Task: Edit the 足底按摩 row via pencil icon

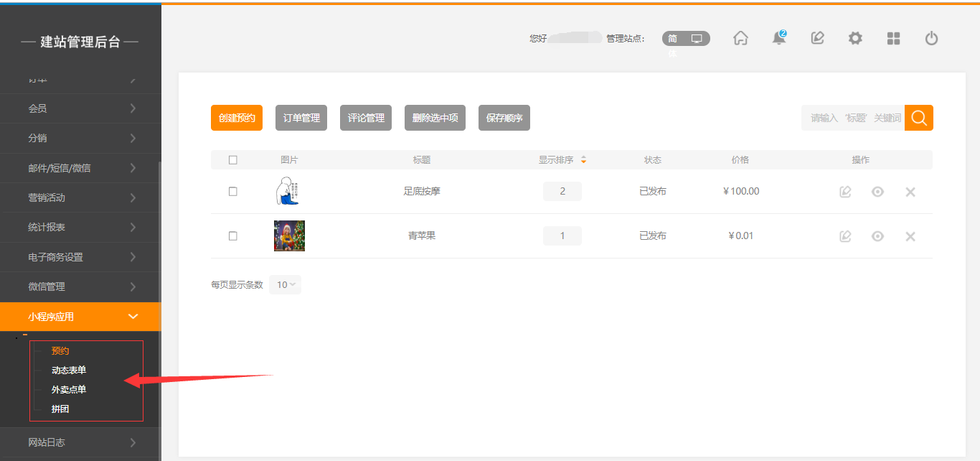Action: pyautogui.click(x=845, y=192)
